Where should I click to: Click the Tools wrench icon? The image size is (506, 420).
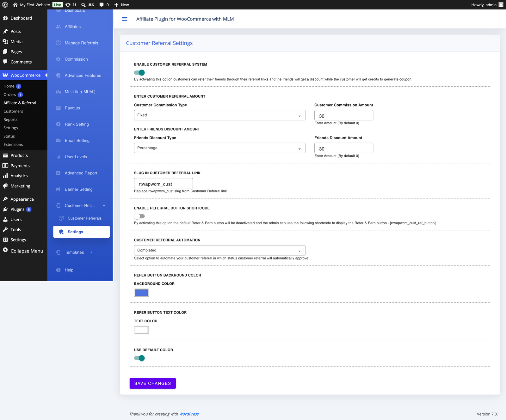point(5,229)
